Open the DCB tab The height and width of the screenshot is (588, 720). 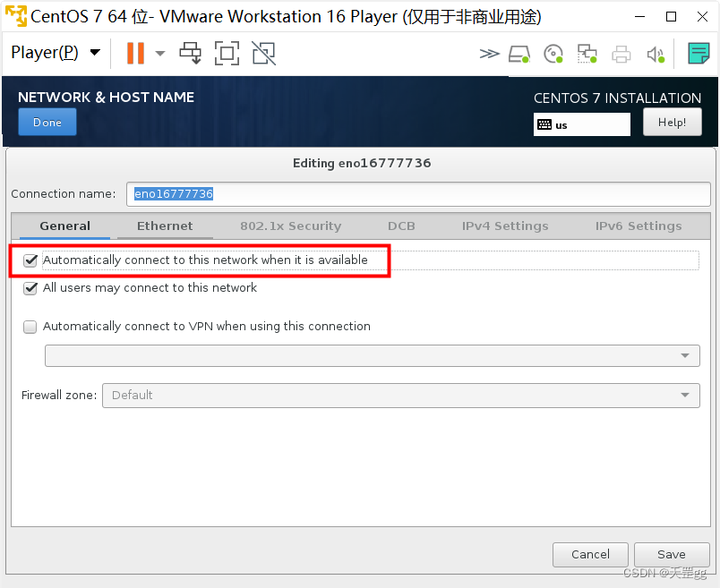click(x=401, y=226)
